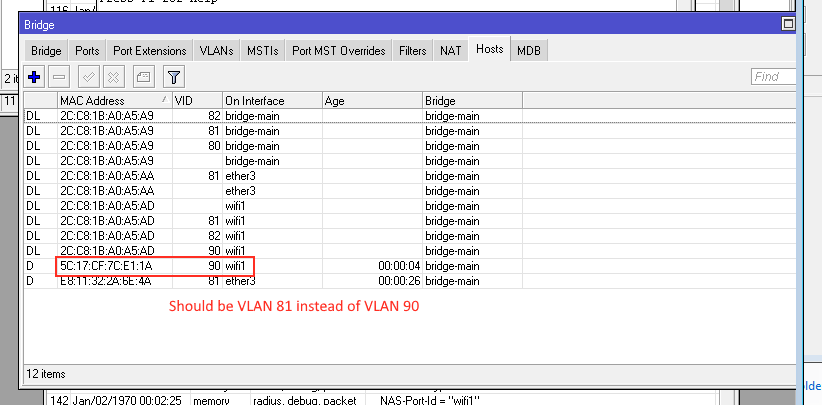Focus the Find search field

click(774, 77)
